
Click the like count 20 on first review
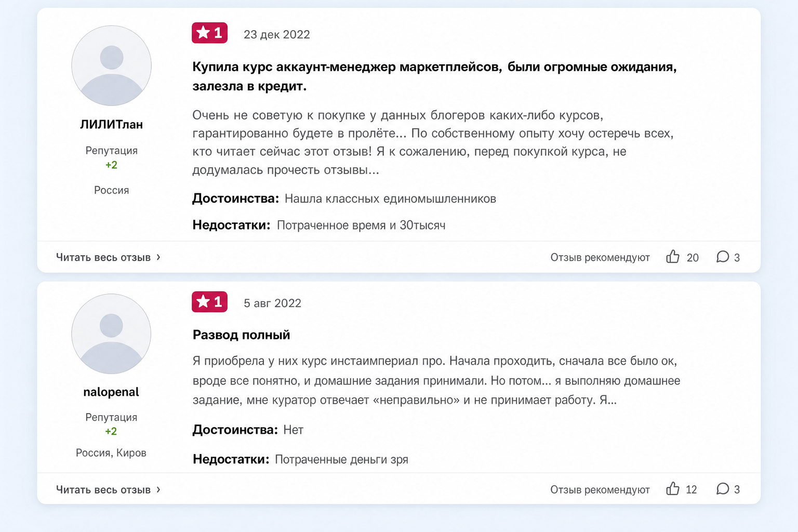[693, 258]
